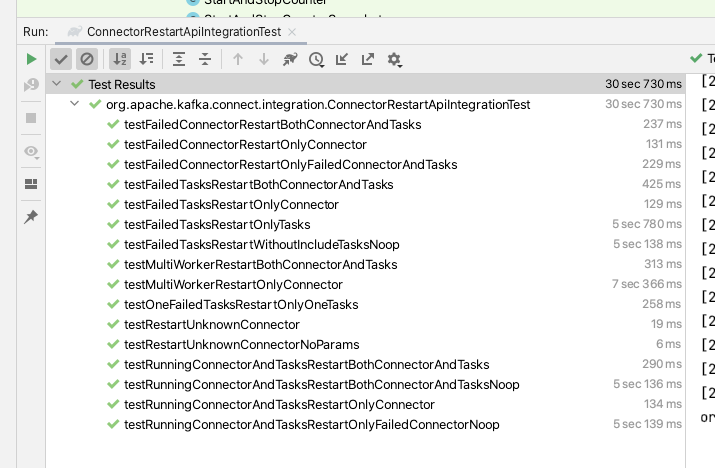Toggle the show passed tests checkmark

pyautogui.click(x=61, y=59)
